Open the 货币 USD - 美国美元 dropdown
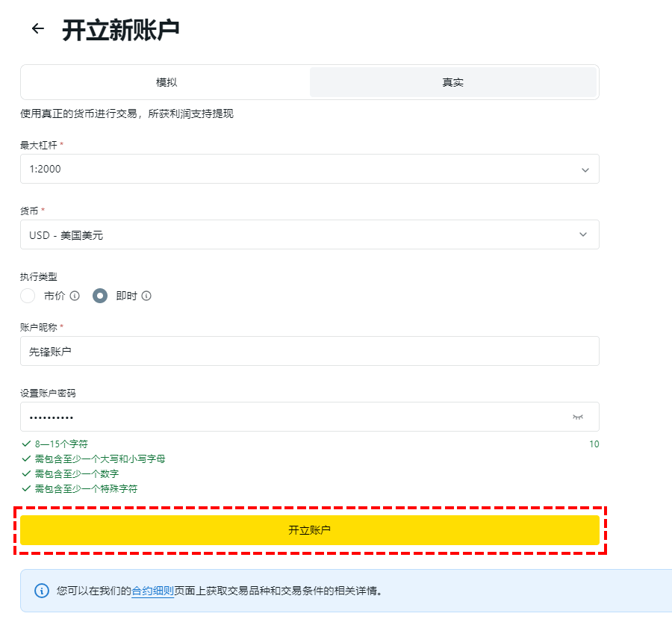Viewport: 672px width, 631px height. click(x=309, y=234)
